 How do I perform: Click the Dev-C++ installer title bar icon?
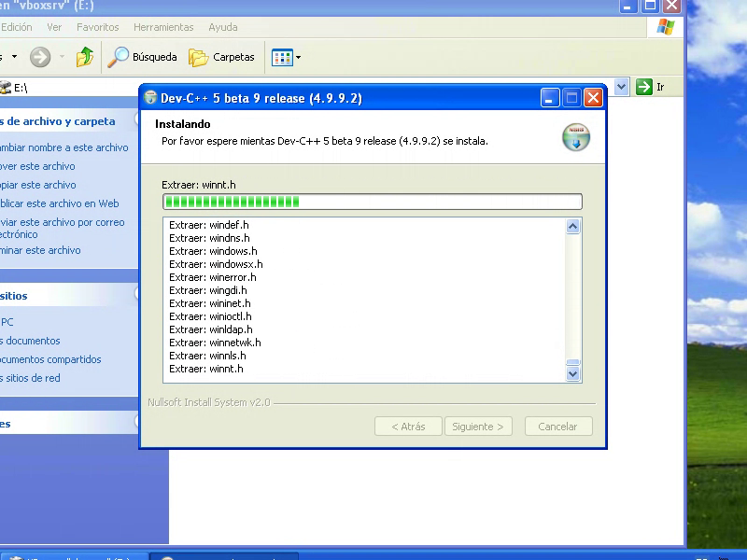click(150, 97)
